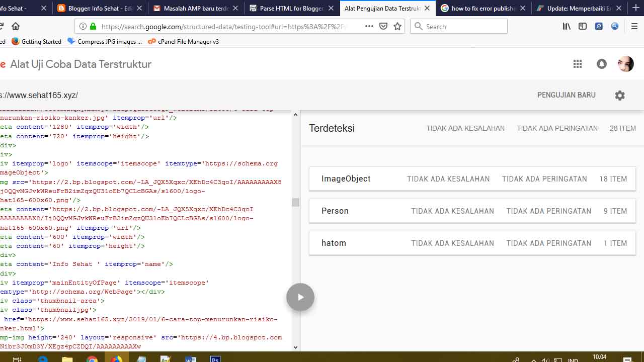Click the blue magnifier extension icon
Image resolution: width=644 pixels, height=362 pixels.
click(599, 26)
